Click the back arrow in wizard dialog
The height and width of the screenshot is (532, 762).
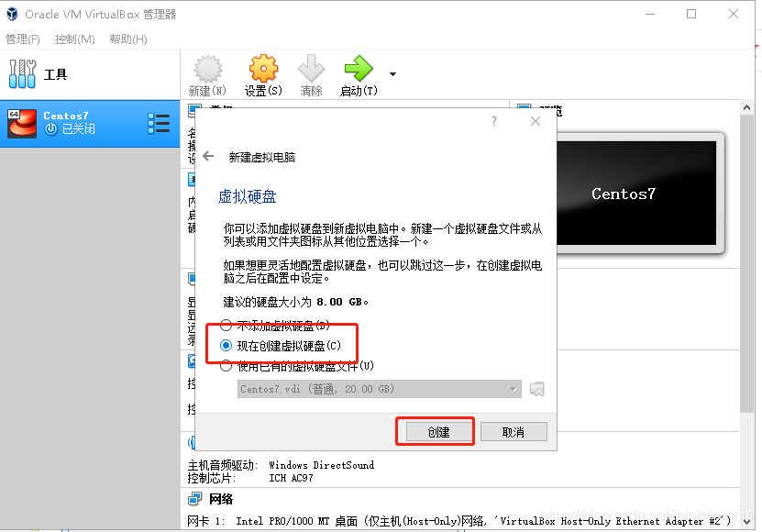tap(208, 156)
